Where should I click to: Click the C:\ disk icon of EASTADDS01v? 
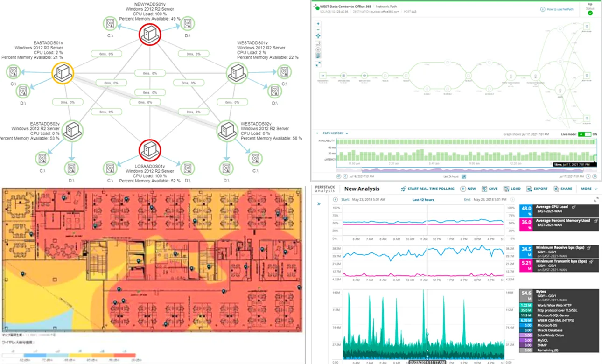13,72
